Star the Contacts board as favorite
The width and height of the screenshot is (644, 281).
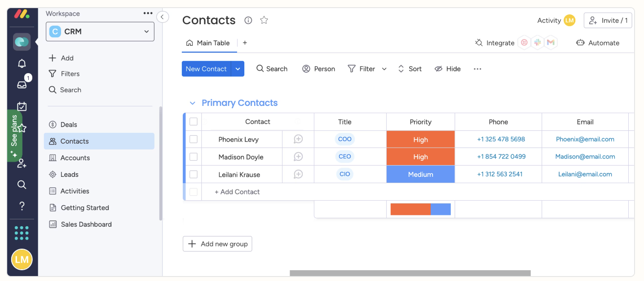click(x=264, y=20)
